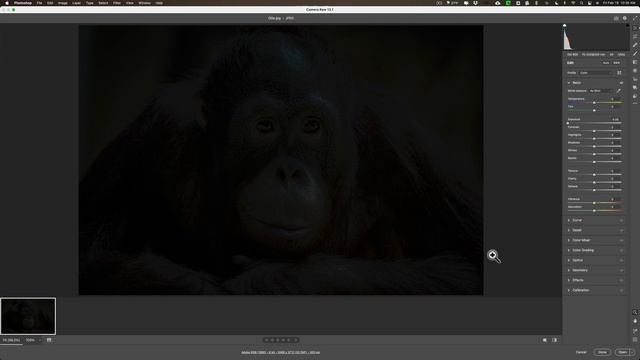Viewport: 640px width, 360px height.
Task: Click the Done button
Action: click(602, 352)
